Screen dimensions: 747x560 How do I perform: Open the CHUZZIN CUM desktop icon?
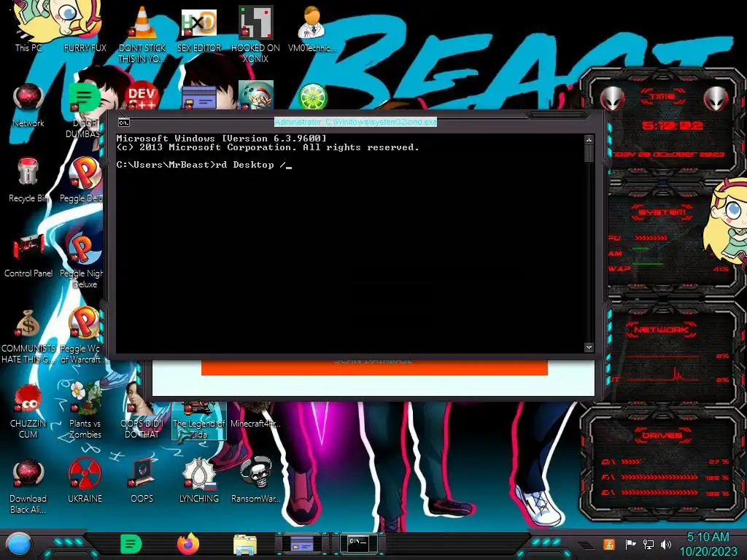click(28, 411)
